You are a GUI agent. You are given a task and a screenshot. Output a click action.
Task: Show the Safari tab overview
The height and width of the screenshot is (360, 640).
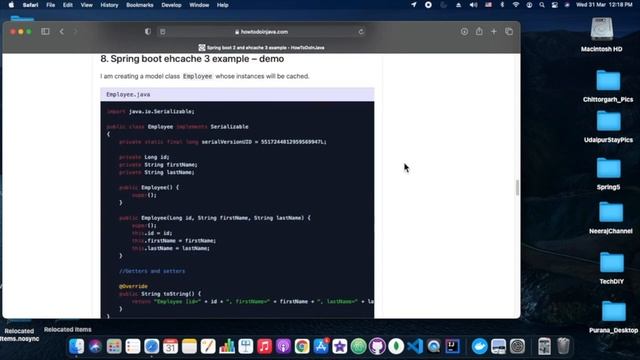coord(509,31)
